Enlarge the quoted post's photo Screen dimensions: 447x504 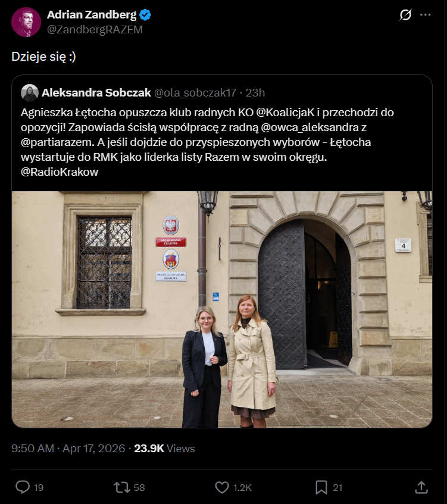click(x=222, y=309)
